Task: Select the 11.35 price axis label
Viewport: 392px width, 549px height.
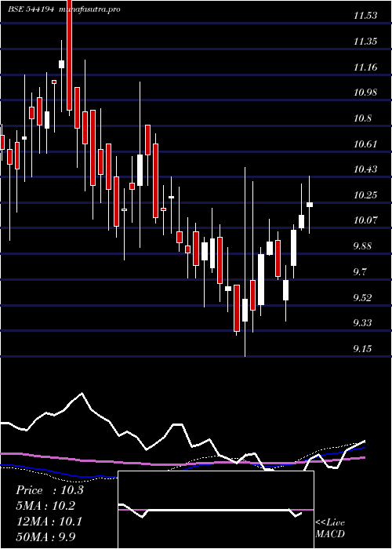Action: [365, 42]
